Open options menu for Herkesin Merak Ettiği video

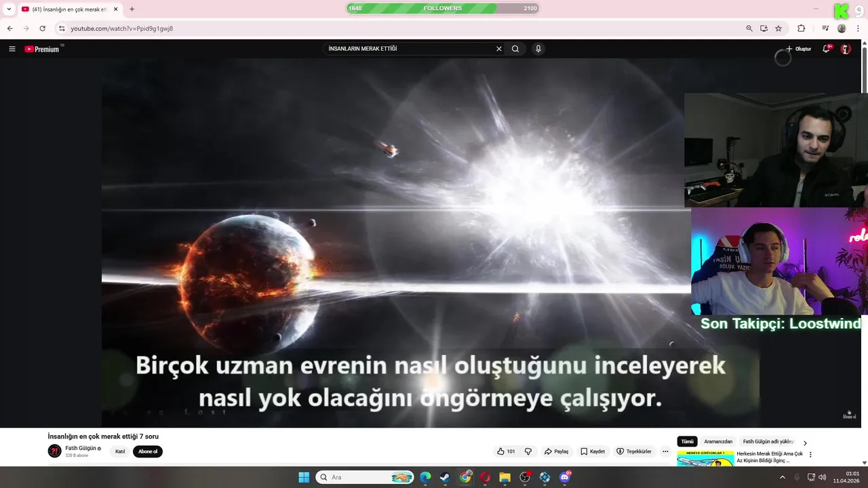point(810,455)
